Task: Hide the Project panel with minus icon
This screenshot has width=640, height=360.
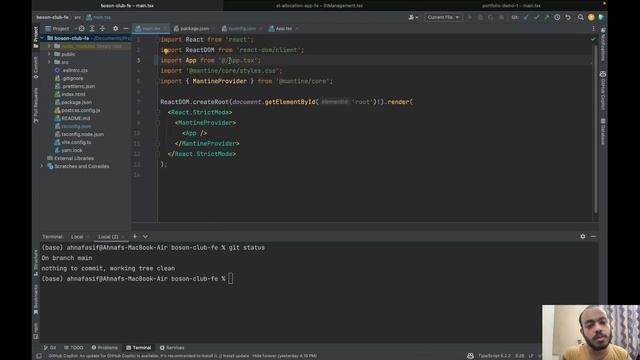Action: pyautogui.click(x=126, y=29)
